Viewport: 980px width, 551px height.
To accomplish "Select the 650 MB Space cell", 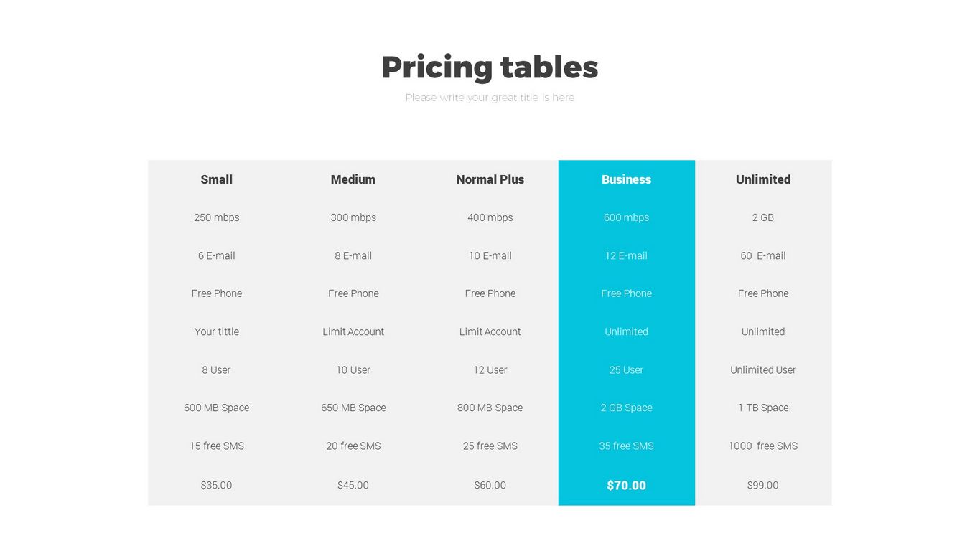I will tap(353, 408).
